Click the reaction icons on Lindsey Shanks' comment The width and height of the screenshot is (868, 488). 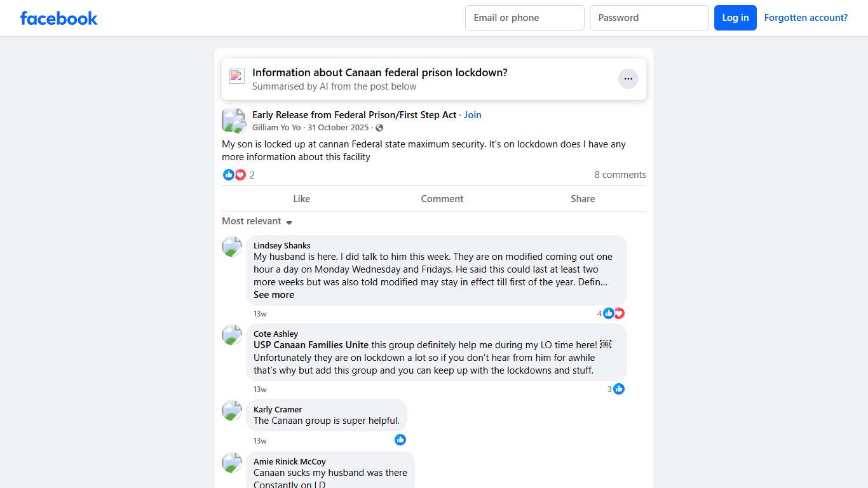coord(614,313)
